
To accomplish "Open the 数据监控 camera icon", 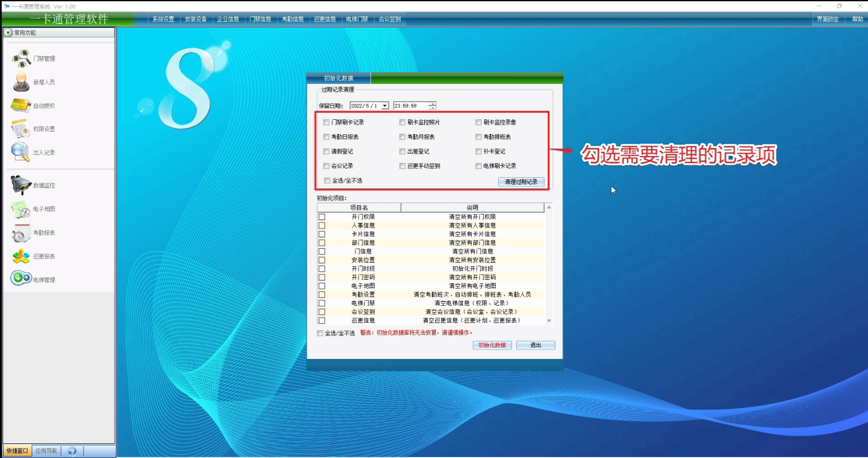I will point(21,185).
